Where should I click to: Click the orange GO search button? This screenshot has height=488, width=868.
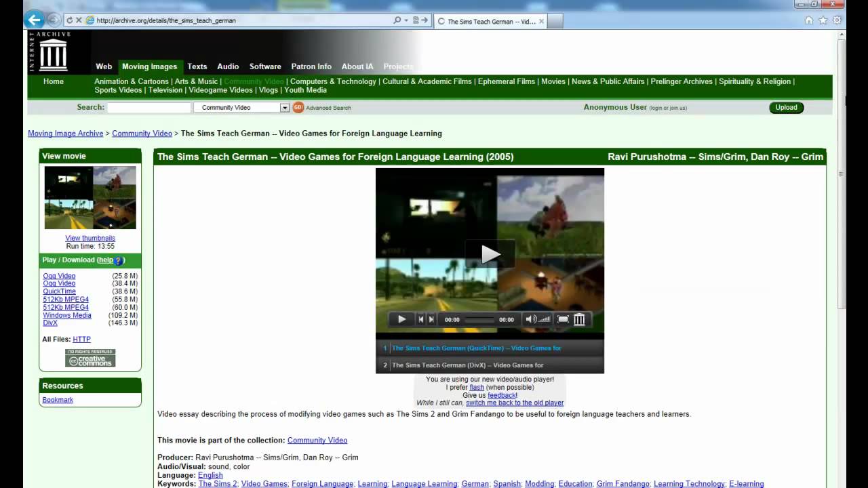pyautogui.click(x=298, y=107)
